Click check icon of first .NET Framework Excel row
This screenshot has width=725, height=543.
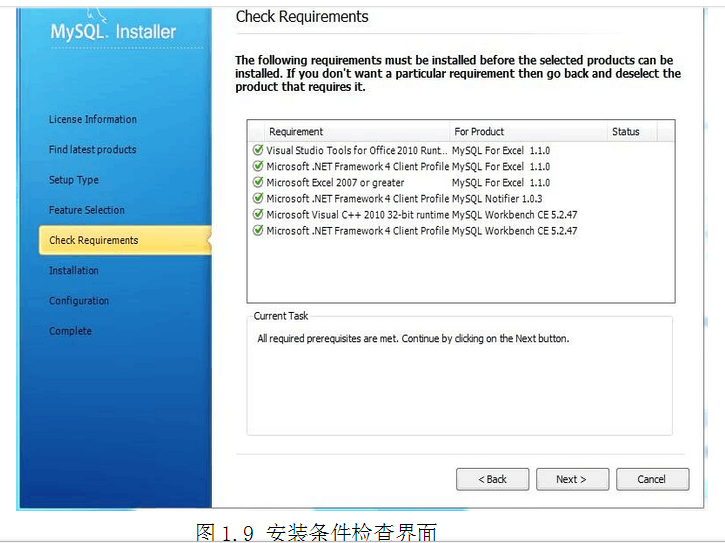coord(258,166)
